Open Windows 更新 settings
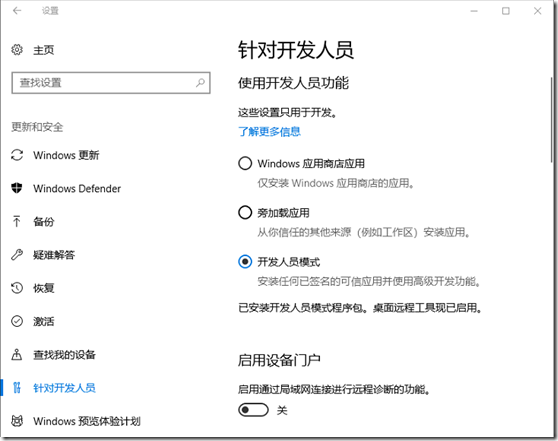The width and height of the screenshot is (558, 441). [x=66, y=155]
